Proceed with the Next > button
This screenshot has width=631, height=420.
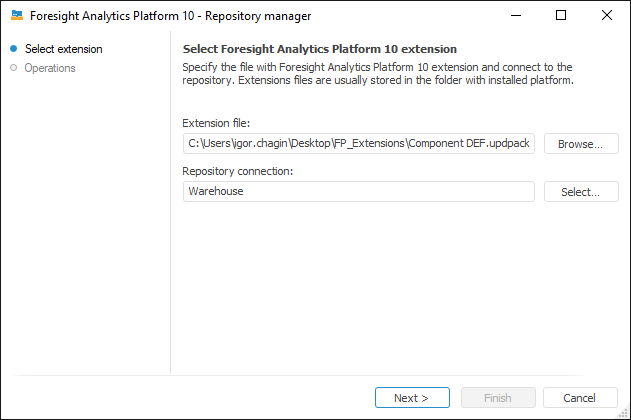tap(411, 397)
